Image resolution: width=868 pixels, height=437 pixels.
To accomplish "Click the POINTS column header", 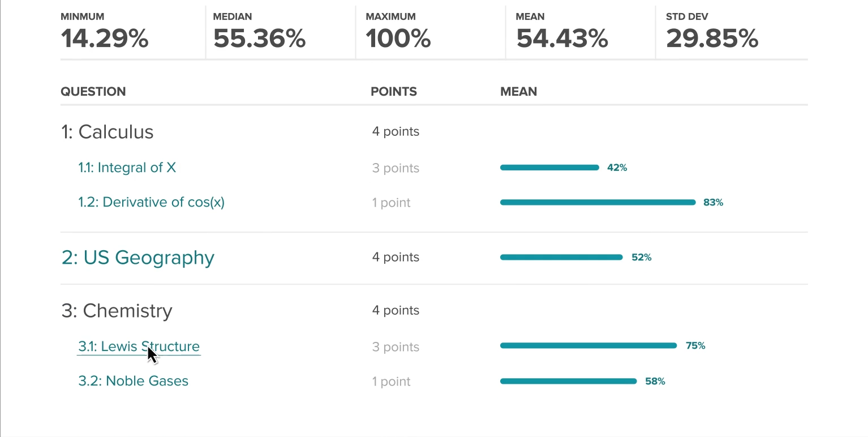I will point(393,92).
